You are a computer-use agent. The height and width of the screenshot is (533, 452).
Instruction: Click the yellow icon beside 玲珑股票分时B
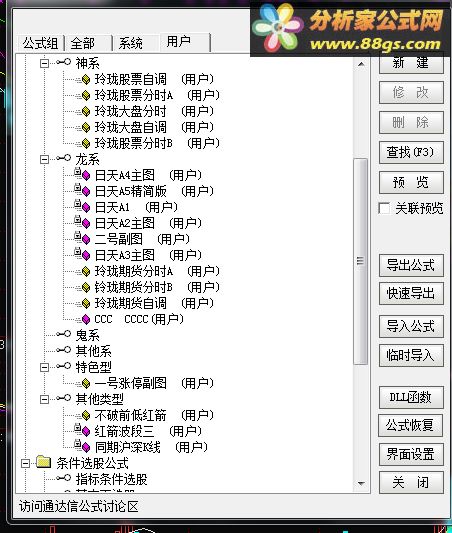point(86,143)
